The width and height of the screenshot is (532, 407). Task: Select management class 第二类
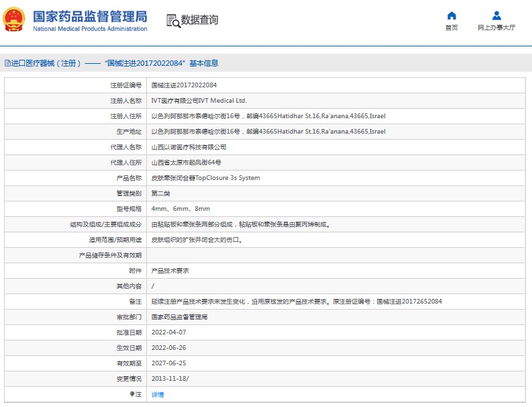(x=160, y=193)
